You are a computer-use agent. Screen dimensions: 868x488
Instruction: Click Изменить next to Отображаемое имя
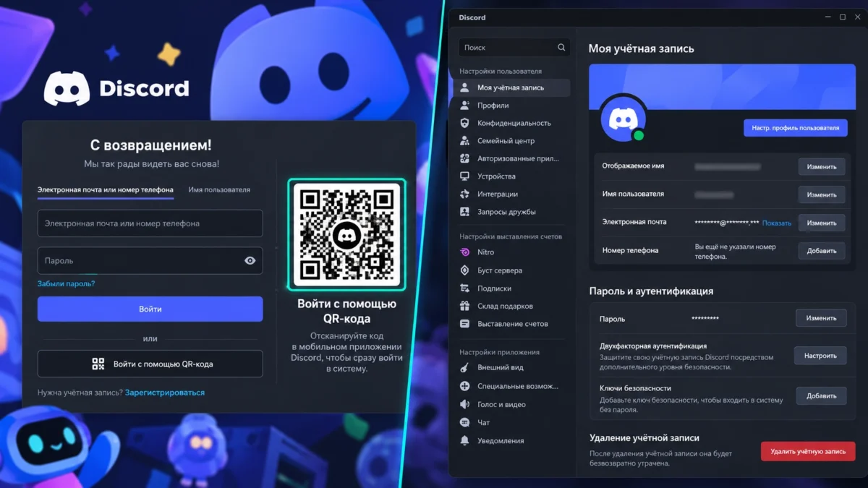point(822,166)
